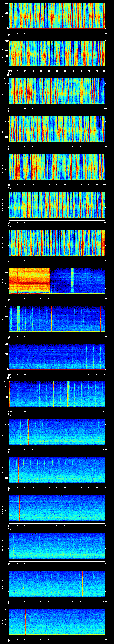Click the green vertical line near 33 seconds in 6:44:00 panel
Viewport: 114px width, 644px height.
click(x=62, y=508)
